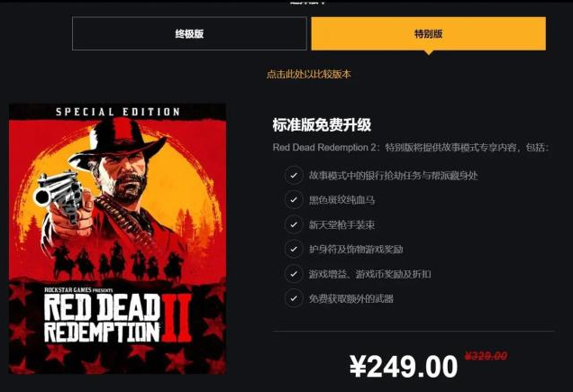Screen dimensions: 573x392
Task: Click the Red Dead Redemption 2 description sentence
Action: tap(411, 148)
